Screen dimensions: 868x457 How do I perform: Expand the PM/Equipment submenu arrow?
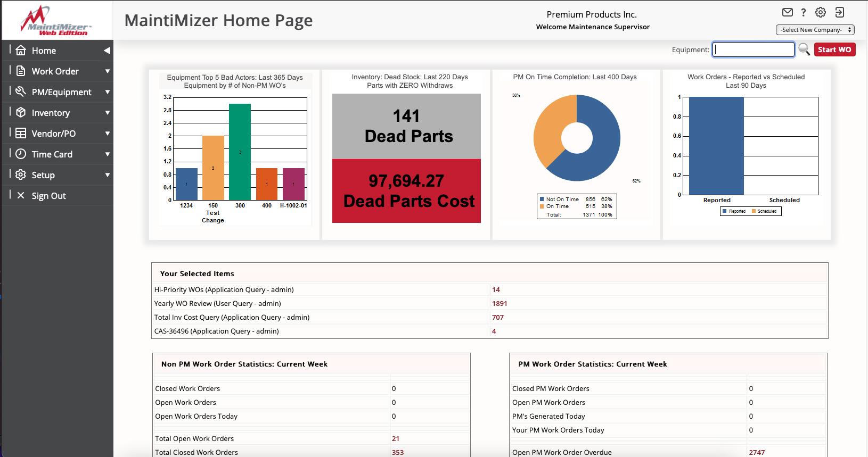point(108,92)
